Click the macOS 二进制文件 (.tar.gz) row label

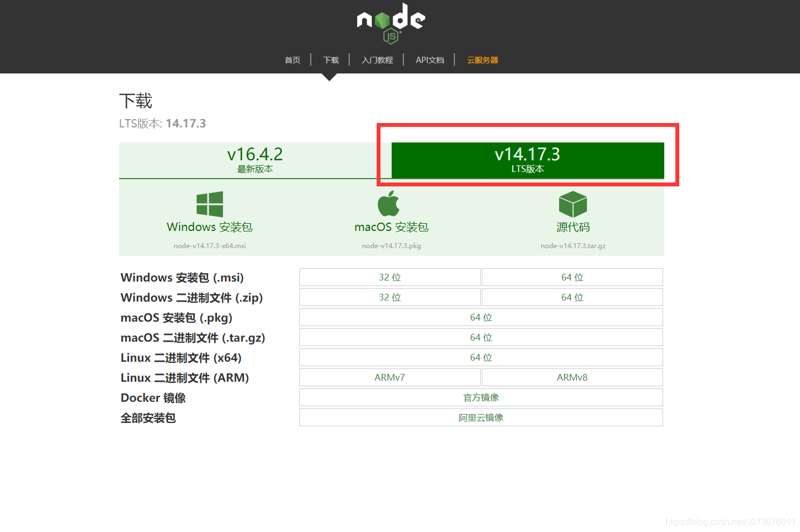(193, 338)
